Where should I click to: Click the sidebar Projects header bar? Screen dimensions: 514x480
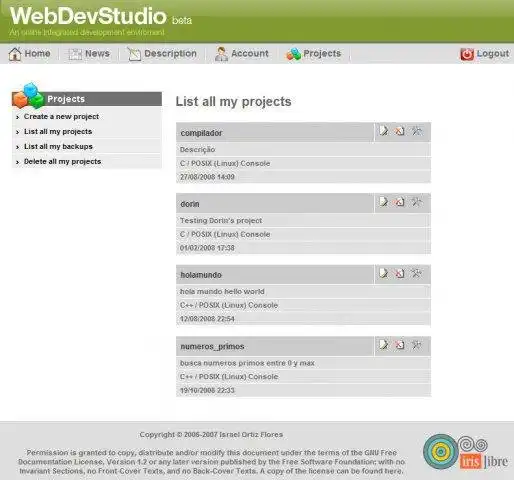87,99
